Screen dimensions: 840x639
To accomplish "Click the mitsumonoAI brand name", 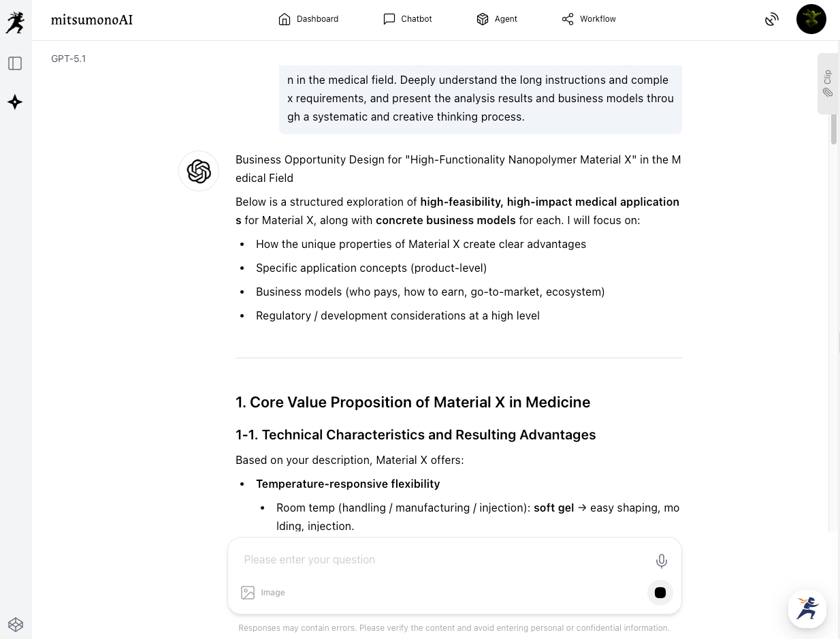I will pyautogui.click(x=92, y=20).
